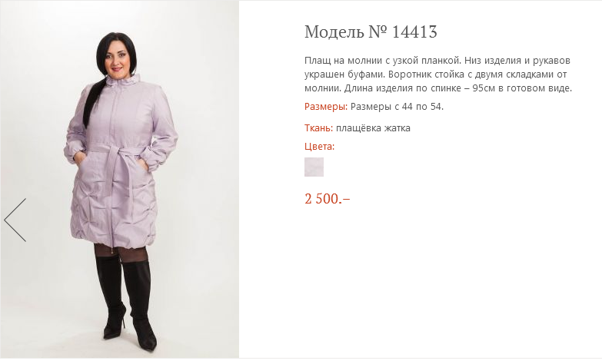Click the red Ткань: label
This screenshot has height=364, width=602.
pyautogui.click(x=318, y=127)
